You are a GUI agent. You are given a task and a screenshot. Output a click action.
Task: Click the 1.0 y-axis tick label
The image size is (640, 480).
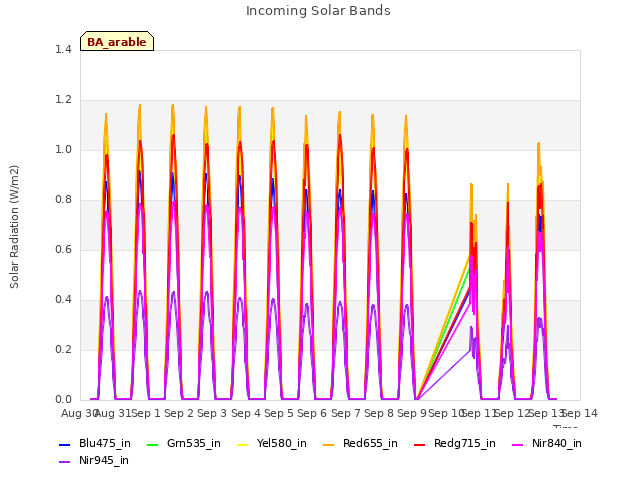pos(63,149)
